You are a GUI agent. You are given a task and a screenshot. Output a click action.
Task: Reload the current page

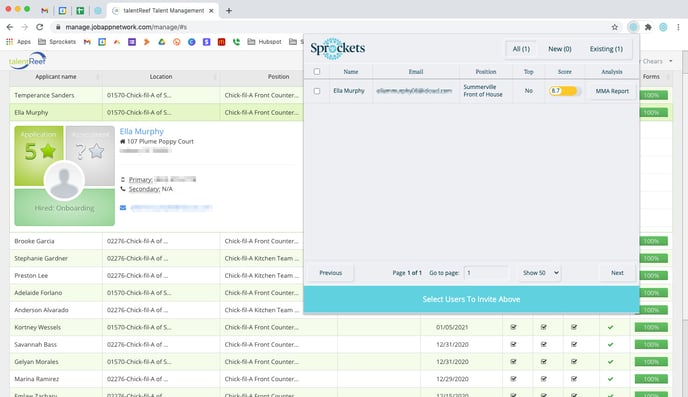[39, 27]
